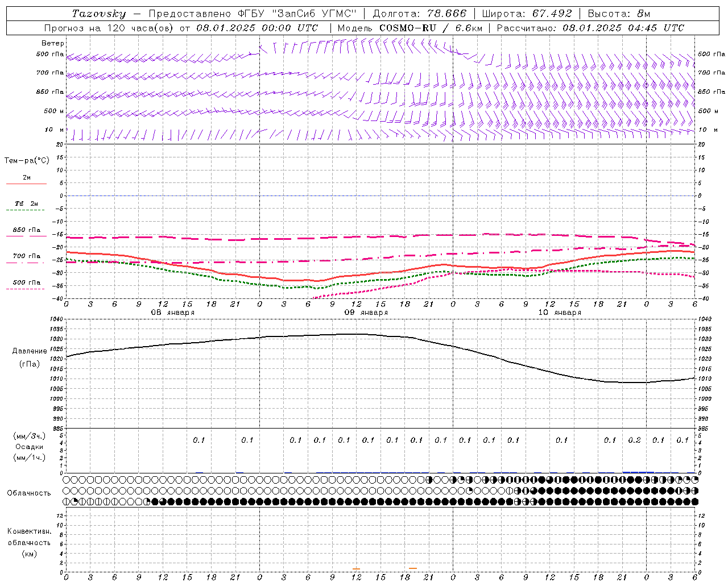
Task: Select the 850 гПа temperature legend entry
Action: pos(27,230)
